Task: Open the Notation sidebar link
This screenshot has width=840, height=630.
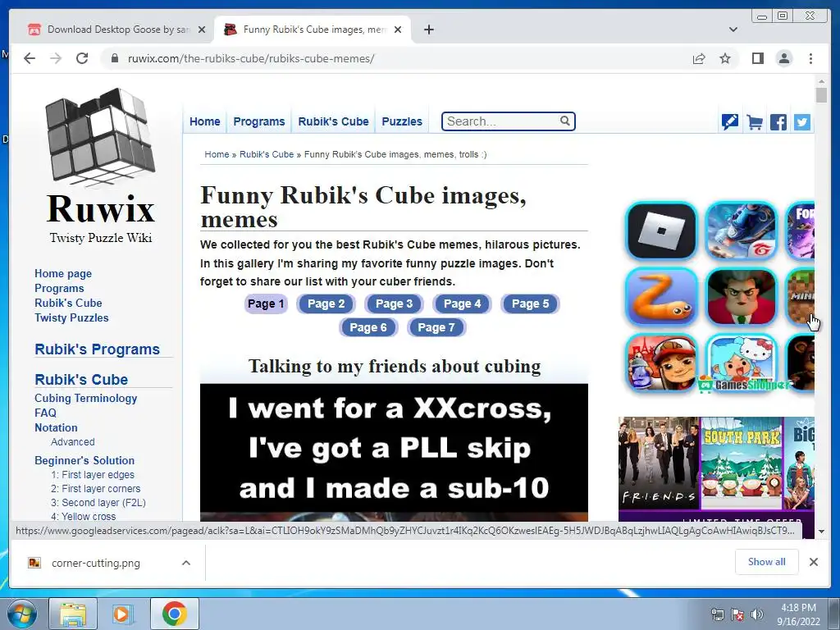Action: point(56,427)
